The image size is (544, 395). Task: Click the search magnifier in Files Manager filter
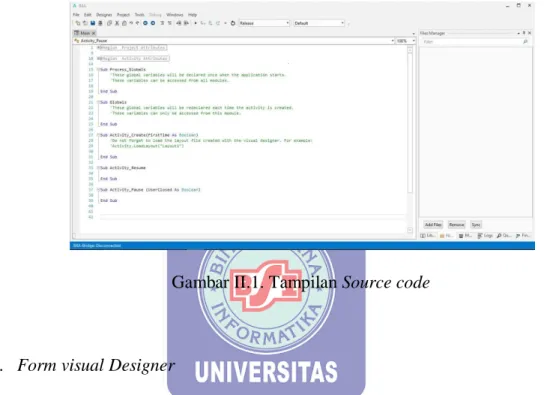pyautogui.click(x=525, y=42)
